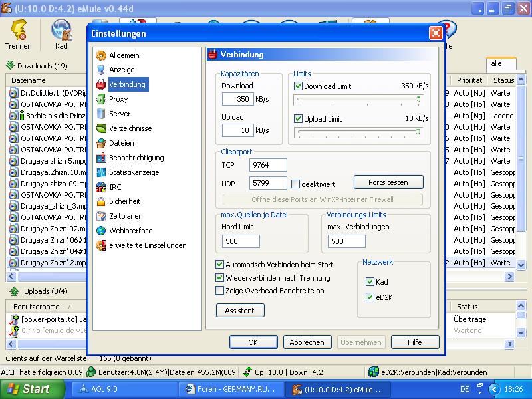Click the Server tower icon

[101, 114]
